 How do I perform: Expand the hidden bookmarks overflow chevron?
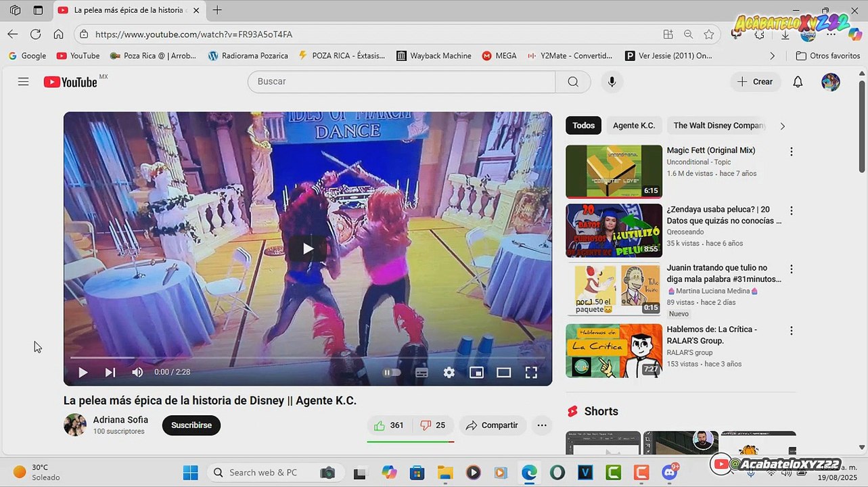tap(773, 56)
